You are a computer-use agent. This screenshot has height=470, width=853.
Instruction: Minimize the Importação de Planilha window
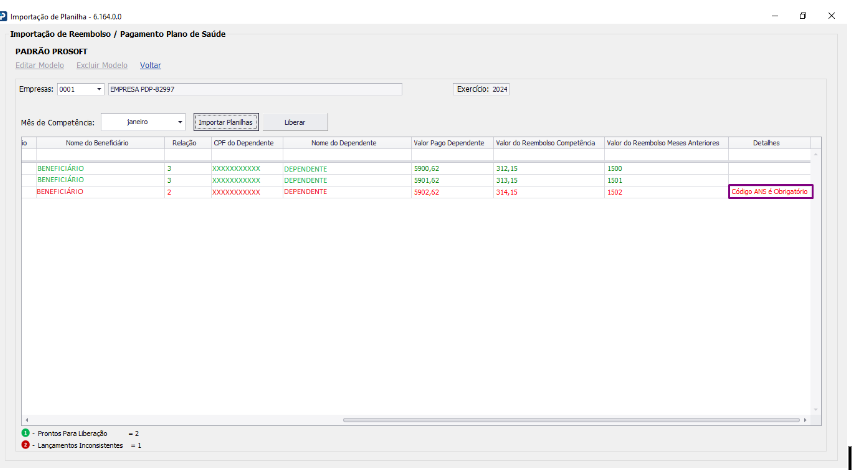[x=771, y=16]
